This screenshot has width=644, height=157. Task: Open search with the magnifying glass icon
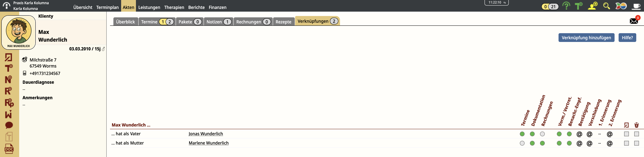coord(606,6)
